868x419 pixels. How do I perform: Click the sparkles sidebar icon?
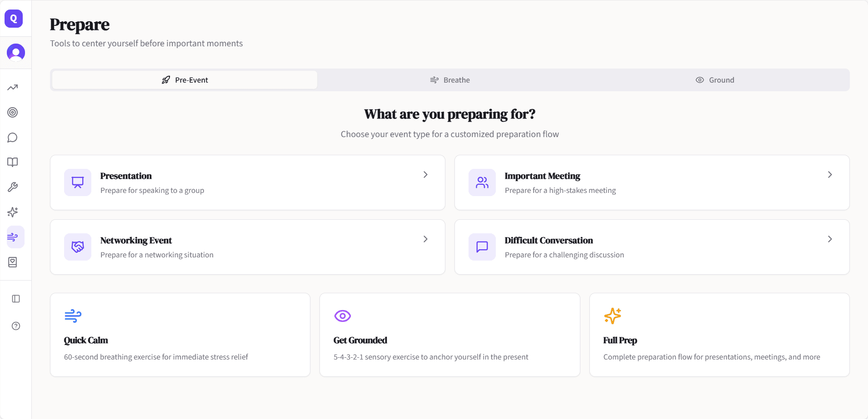[13, 212]
